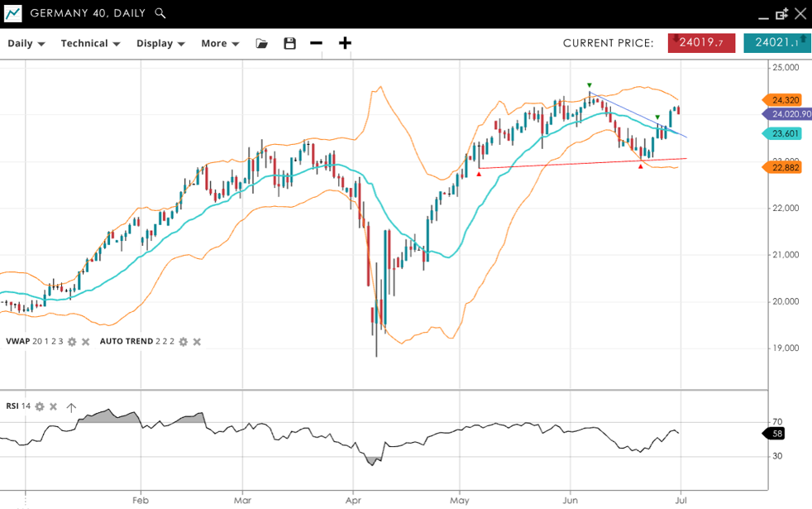Open the Technical indicators dropdown
Image resolution: width=812 pixels, height=509 pixels.
90,43
